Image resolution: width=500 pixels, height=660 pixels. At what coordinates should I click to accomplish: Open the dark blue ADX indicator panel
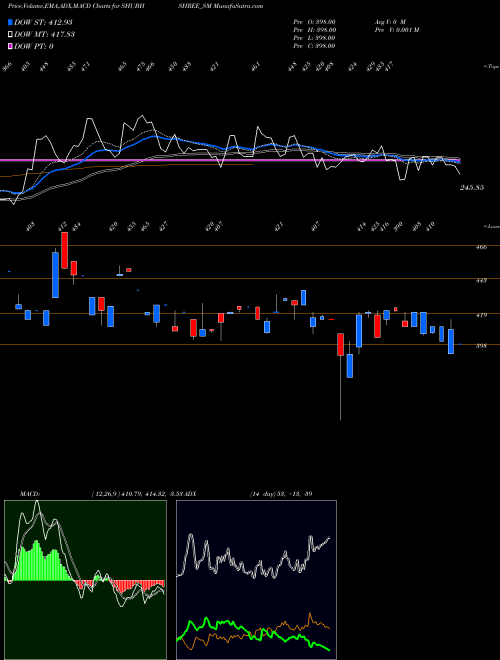pyautogui.click(x=256, y=580)
